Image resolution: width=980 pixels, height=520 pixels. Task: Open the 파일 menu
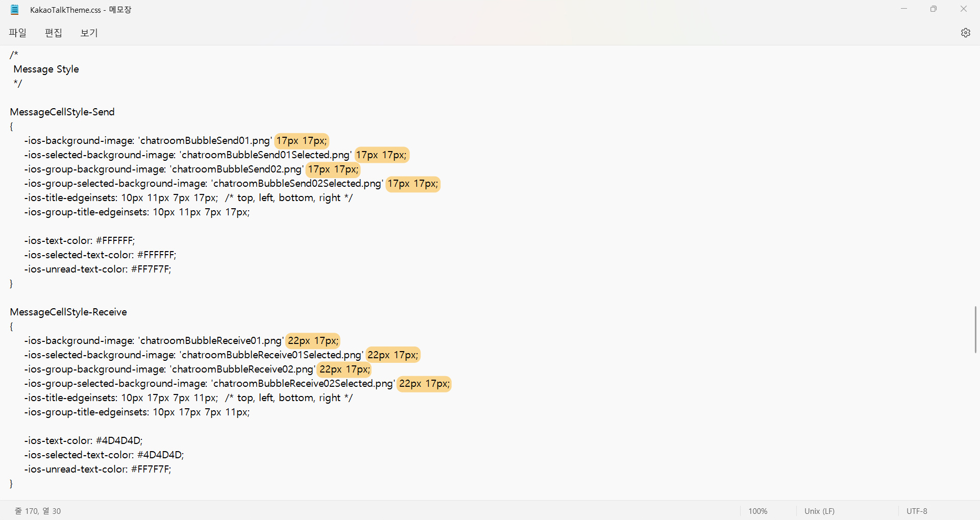point(17,33)
